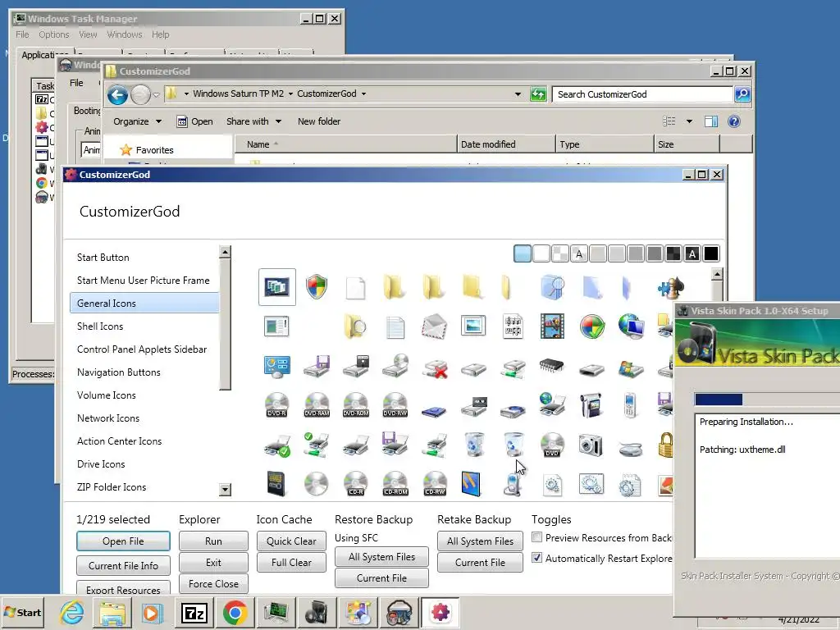Click the Search CustomizerGod field
Image resolution: width=840 pixels, height=630 pixels.
pos(641,94)
